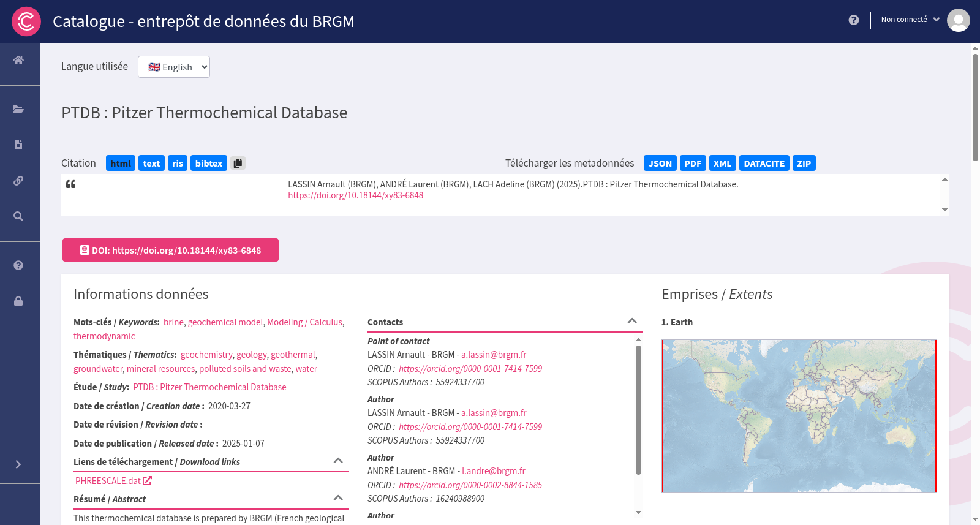
Task: Select the ris citation format
Action: [178, 163]
